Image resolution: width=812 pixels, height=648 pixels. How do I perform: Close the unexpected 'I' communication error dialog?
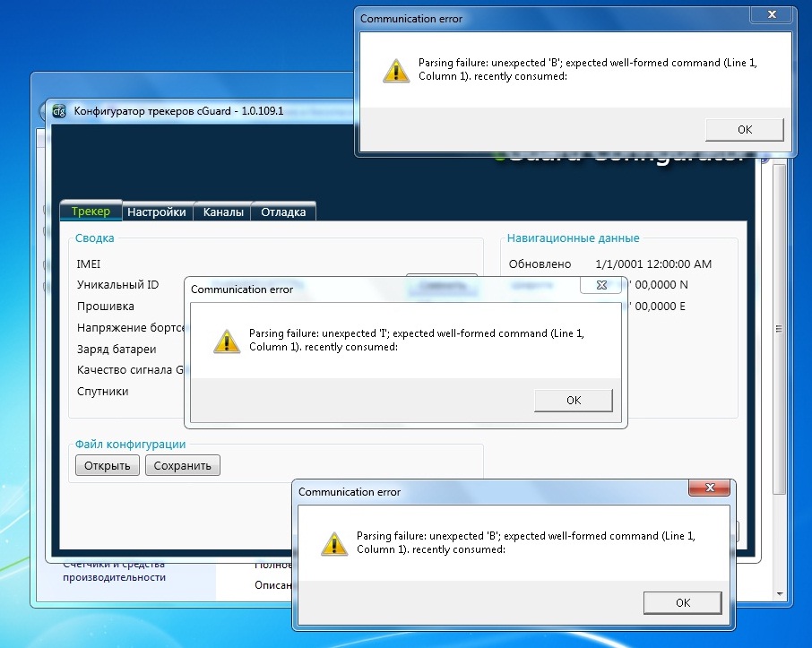600,285
